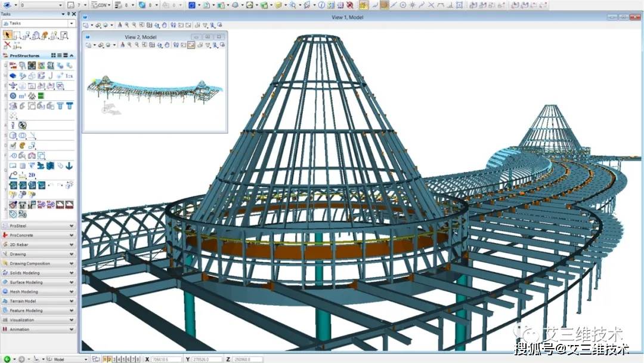Open the Visualization task section
The height and width of the screenshot is (363, 644).
(x=39, y=320)
